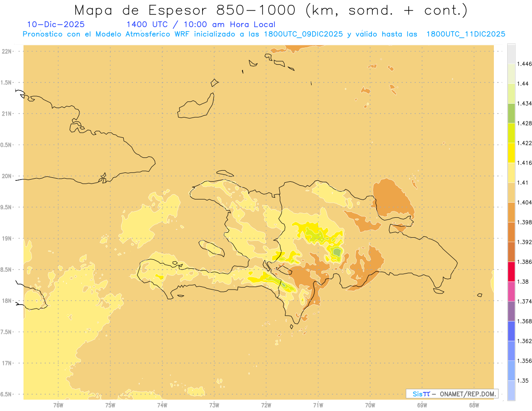Click the green 1.428–1.434 legend color band
532x411 pixels.
coord(511,113)
